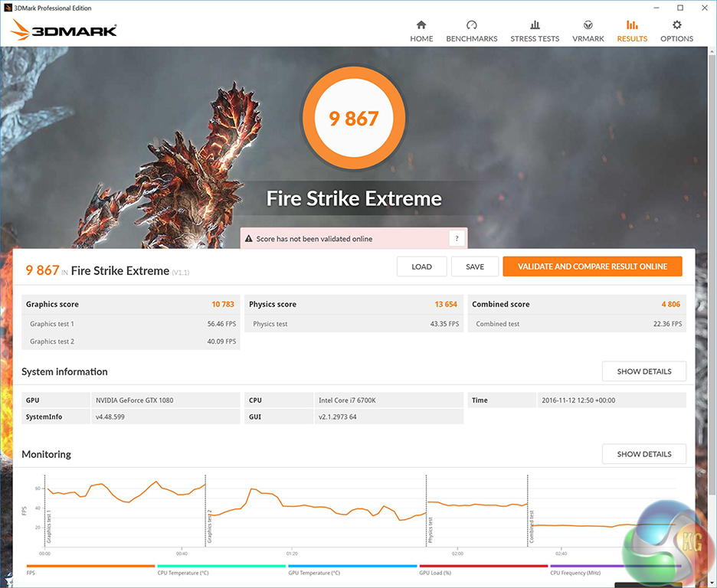Select the STRESS TESTS menu label
This screenshot has width=717, height=588.
click(535, 39)
